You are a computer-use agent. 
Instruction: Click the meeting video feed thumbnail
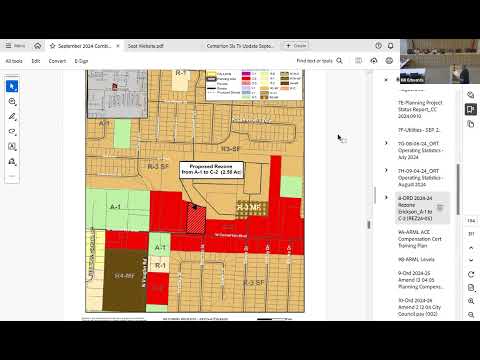(440, 61)
